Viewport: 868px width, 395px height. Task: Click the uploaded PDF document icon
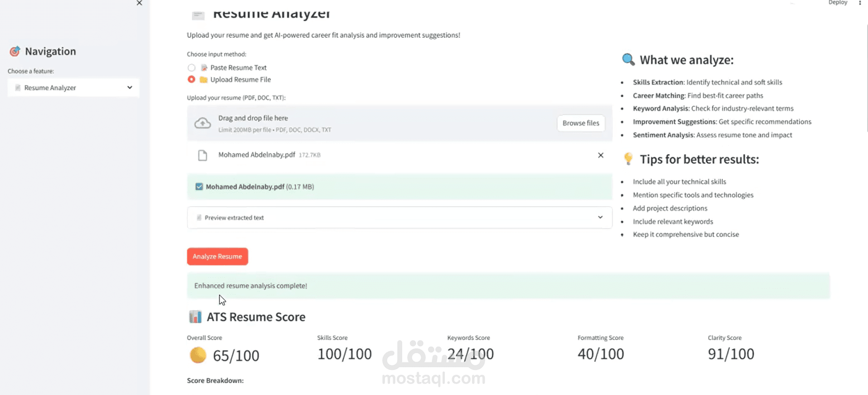click(203, 155)
